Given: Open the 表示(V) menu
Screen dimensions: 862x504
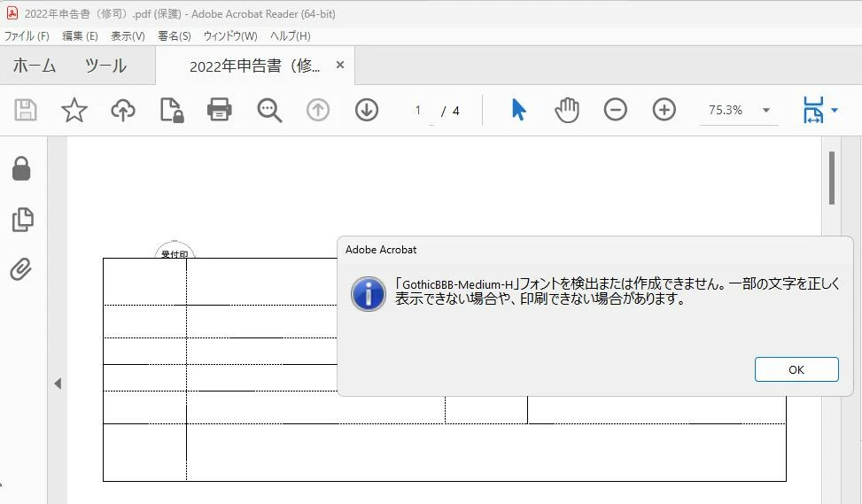Looking at the screenshot, I should [128, 36].
